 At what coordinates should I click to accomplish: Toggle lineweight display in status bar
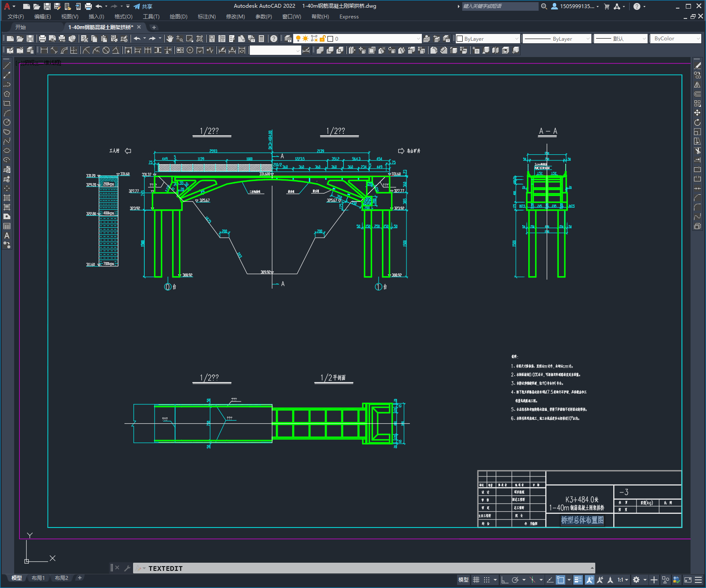578,580
